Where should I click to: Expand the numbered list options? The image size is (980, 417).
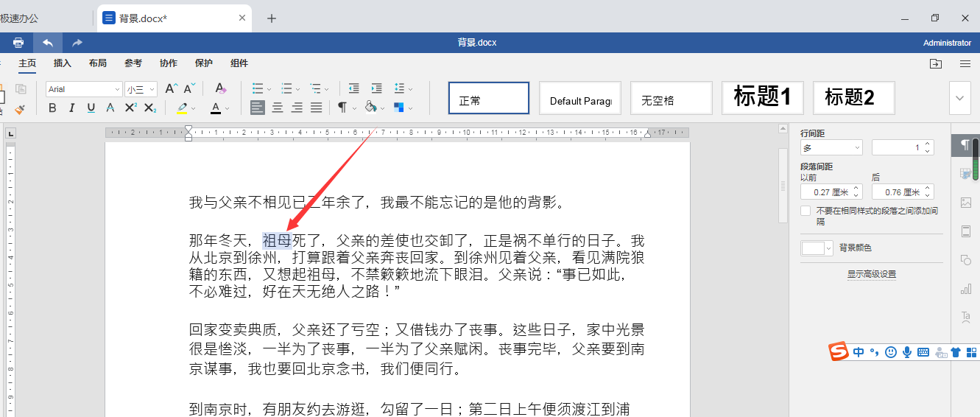[297, 89]
